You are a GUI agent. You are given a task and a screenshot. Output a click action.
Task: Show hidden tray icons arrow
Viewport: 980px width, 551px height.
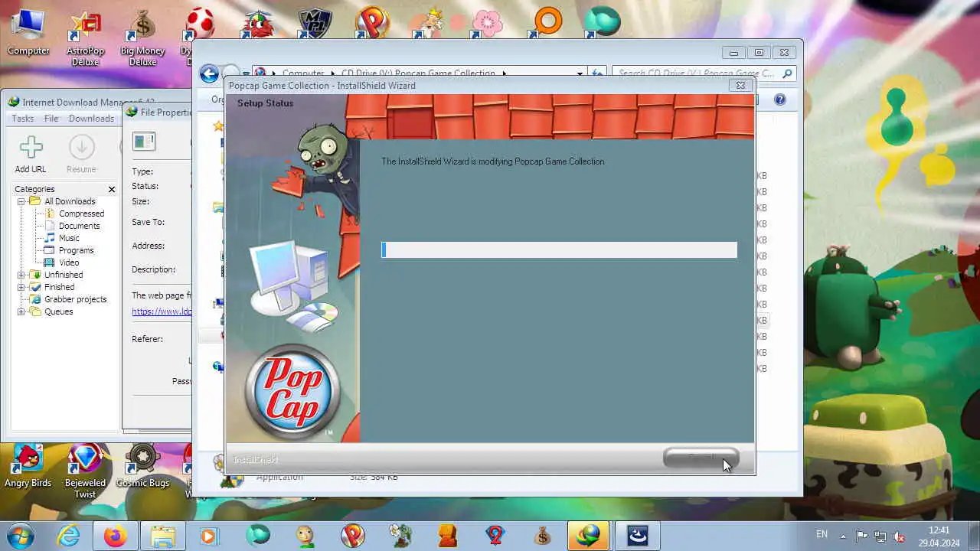[x=843, y=536]
